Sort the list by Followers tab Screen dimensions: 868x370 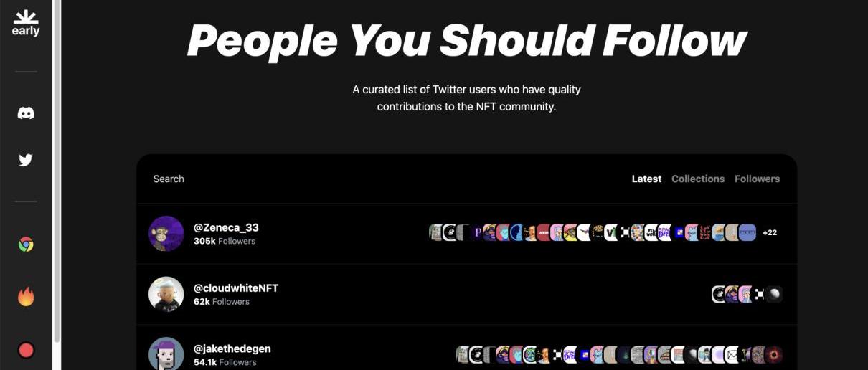pos(757,179)
